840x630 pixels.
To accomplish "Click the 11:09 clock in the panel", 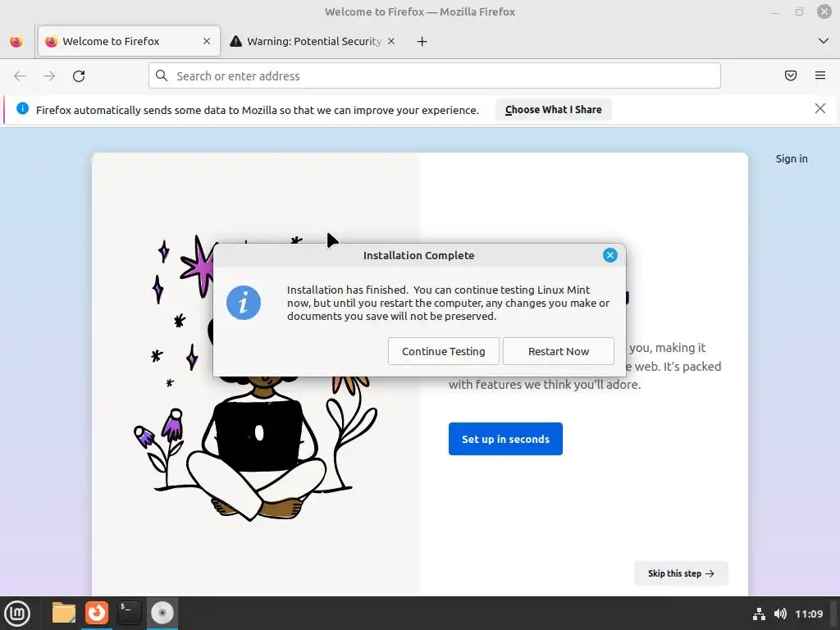I will pos(809,614).
